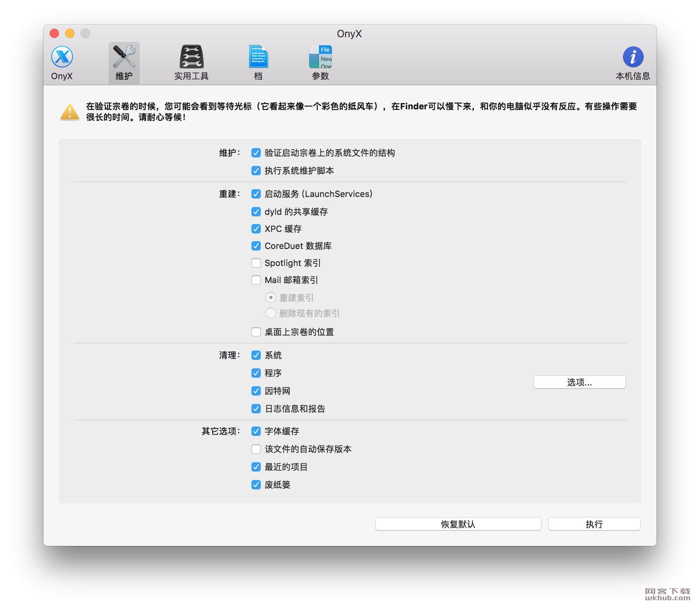Open 实用工具 utilities wrench icon
Screen dimensions: 700x608
tap(192, 63)
